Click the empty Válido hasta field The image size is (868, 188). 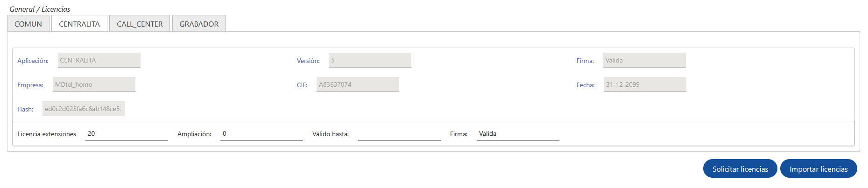tap(399, 134)
